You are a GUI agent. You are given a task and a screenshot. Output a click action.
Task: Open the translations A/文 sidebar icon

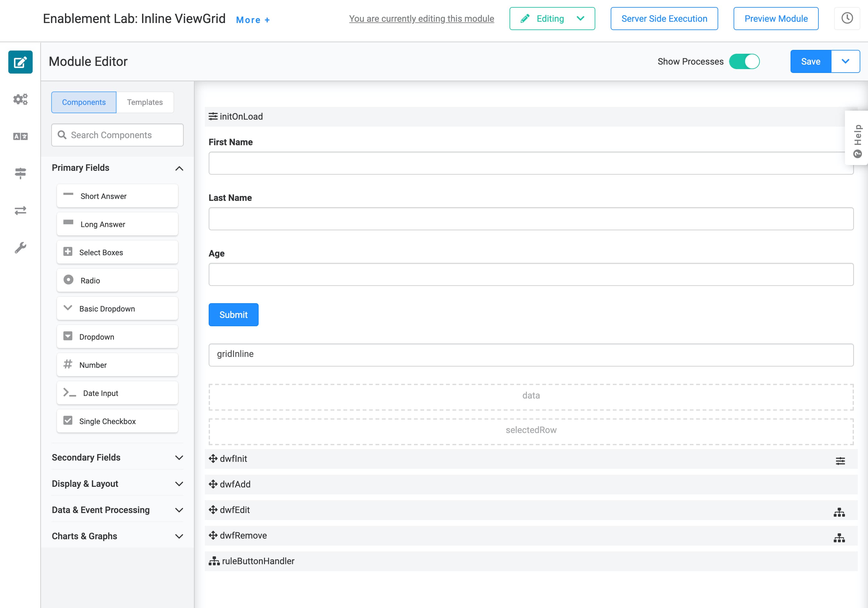[20, 136]
